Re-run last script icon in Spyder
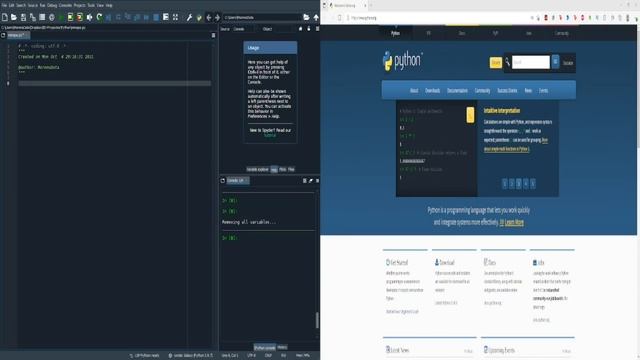Screen dimensions: 640x360 pos(99,17)
